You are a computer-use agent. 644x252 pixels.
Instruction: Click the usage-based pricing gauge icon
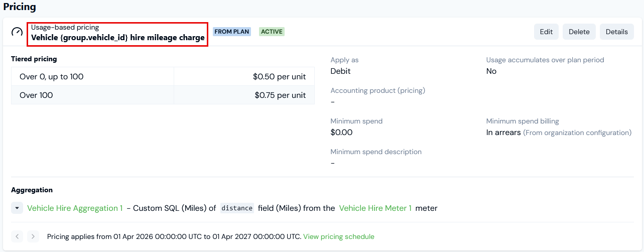(17, 32)
